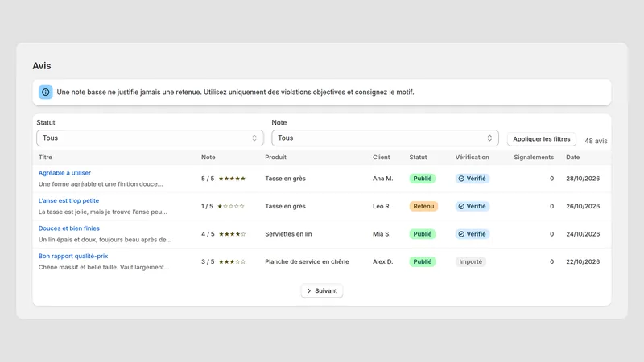Click excerpt 'Chêne massif et belle taille...'
The image size is (644, 362).
pyautogui.click(x=104, y=267)
